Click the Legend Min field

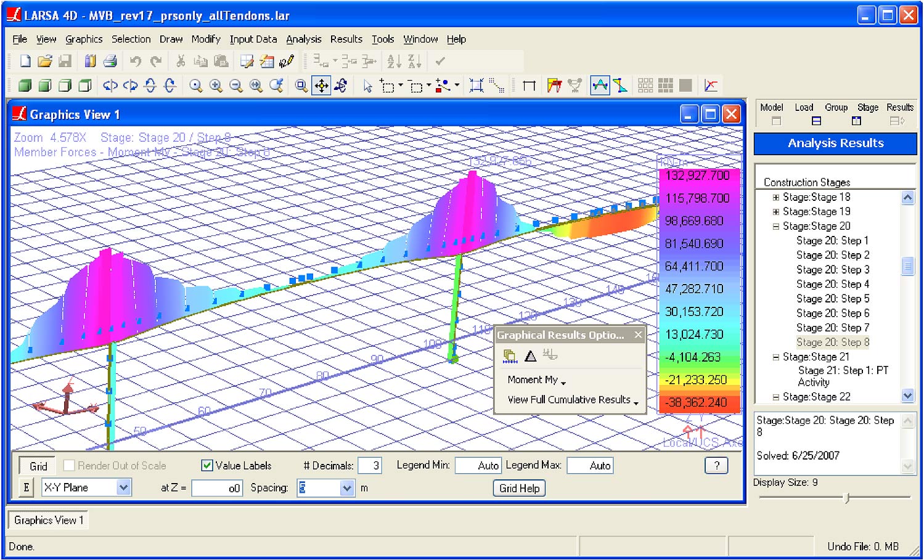click(x=478, y=466)
